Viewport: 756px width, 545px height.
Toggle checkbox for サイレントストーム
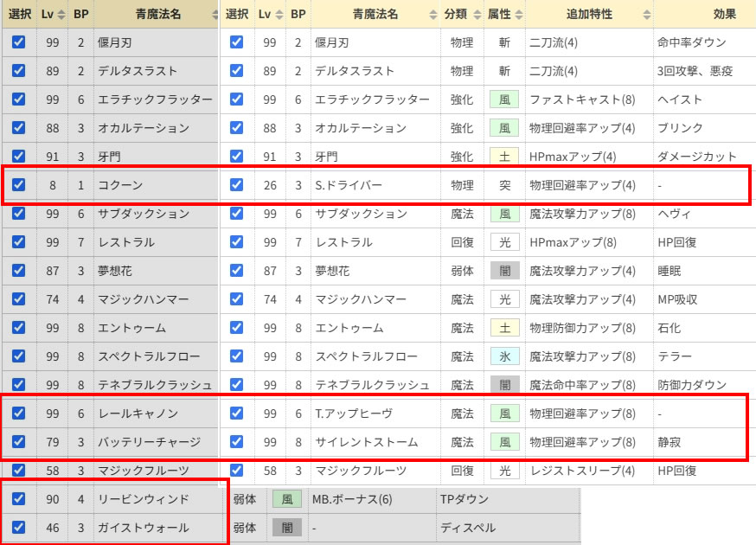point(237,442)
